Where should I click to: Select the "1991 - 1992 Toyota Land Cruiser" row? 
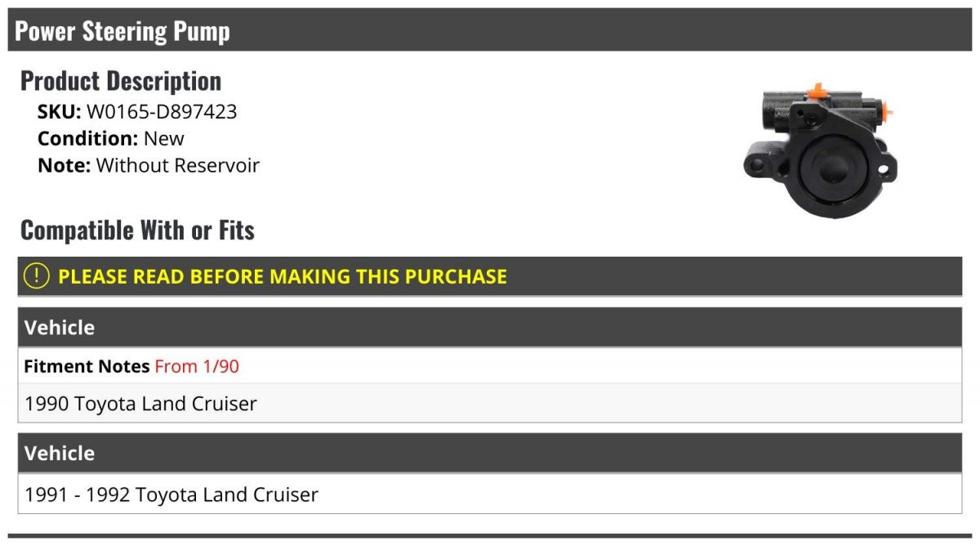(x=171, y=495)
